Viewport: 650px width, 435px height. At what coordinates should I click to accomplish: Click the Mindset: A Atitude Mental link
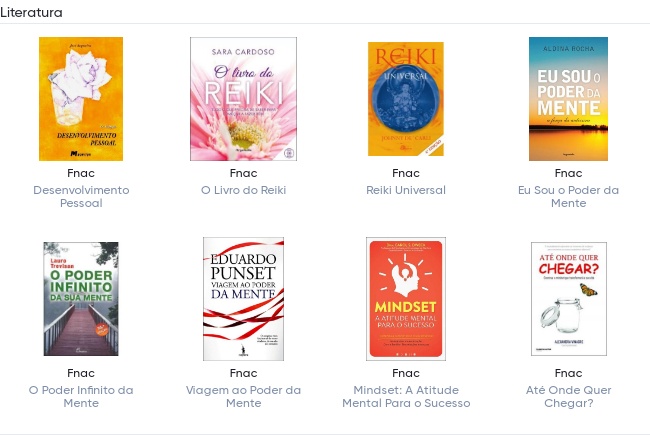(x=406, y=396)
